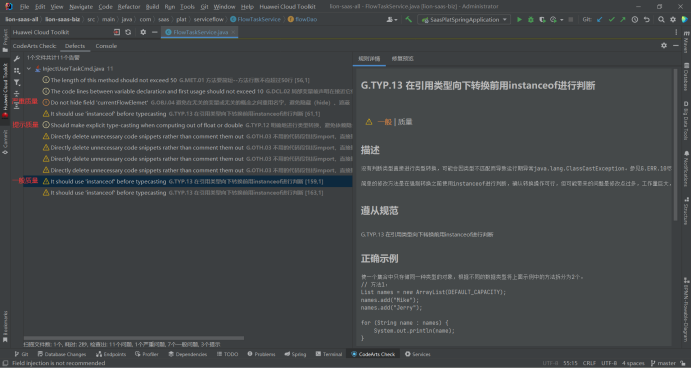Run SaasPlatSpringApplication with green play icon
Screen dimensions: 692x368
click(519, 19)
